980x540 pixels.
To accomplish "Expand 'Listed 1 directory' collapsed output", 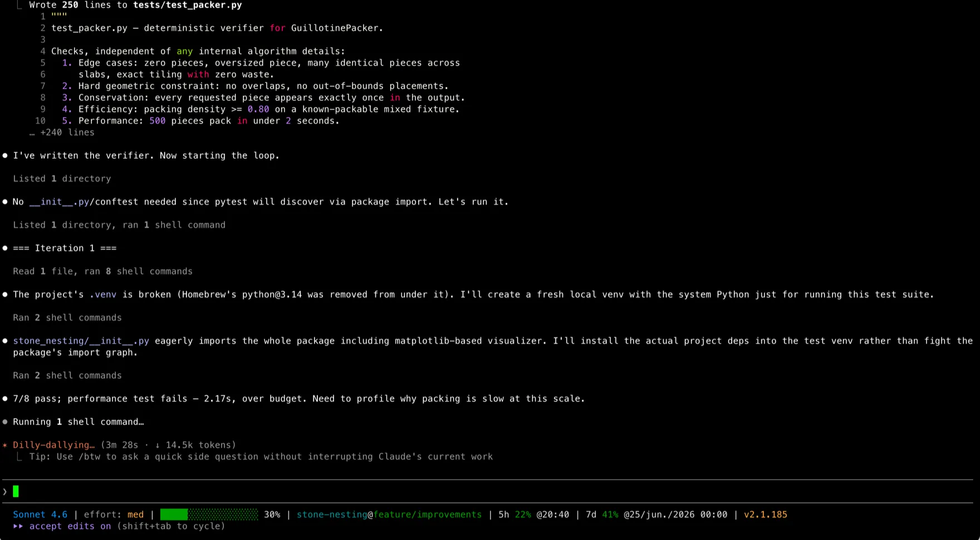I will (62, 179).
